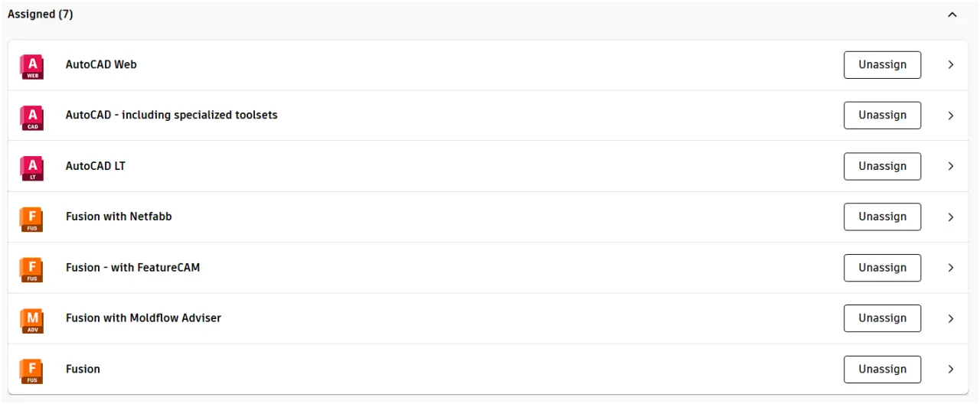
Task: Click the AutoCAD Web product icon
Action: click(31, 67)
